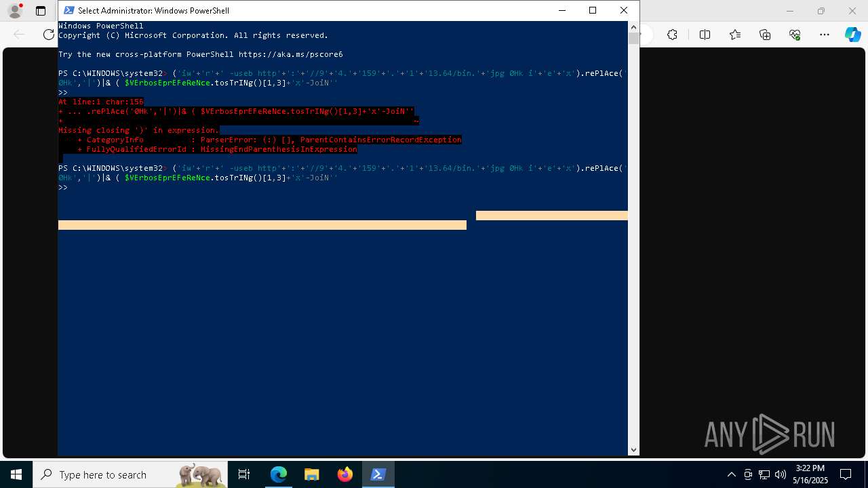868x488 pixels.
Task: Click the PowerShell title bar icon
Action: [68, 10]
